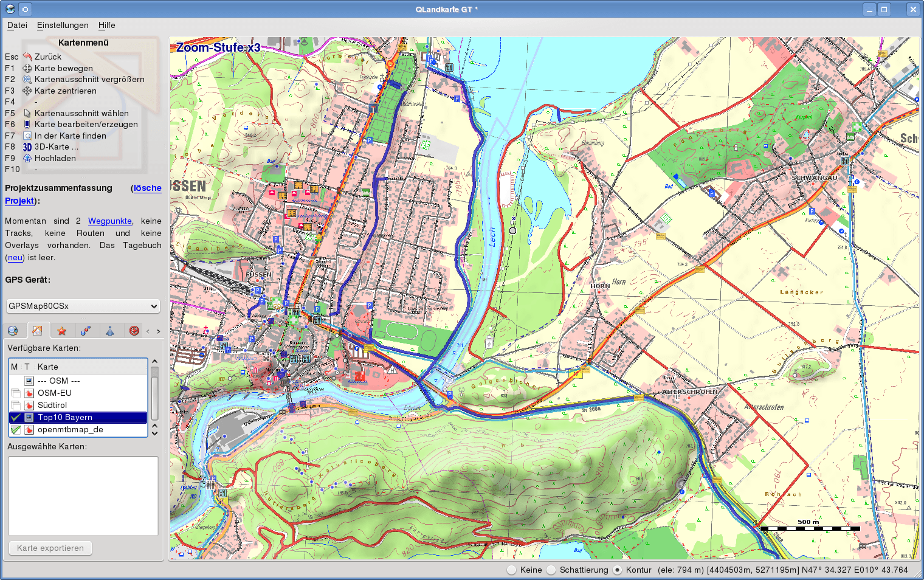Switch to the waypoints star tab

tap(61, 331)
